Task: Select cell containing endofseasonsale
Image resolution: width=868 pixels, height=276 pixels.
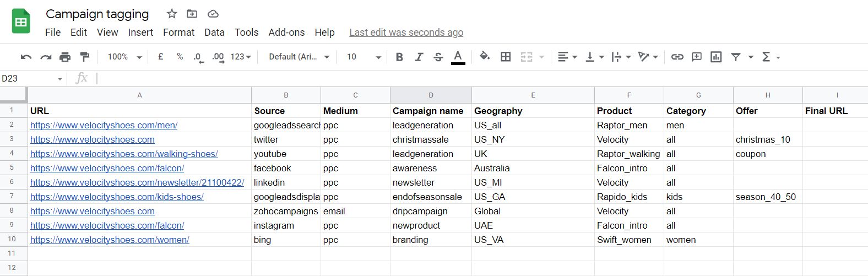Action: [431, 197]
